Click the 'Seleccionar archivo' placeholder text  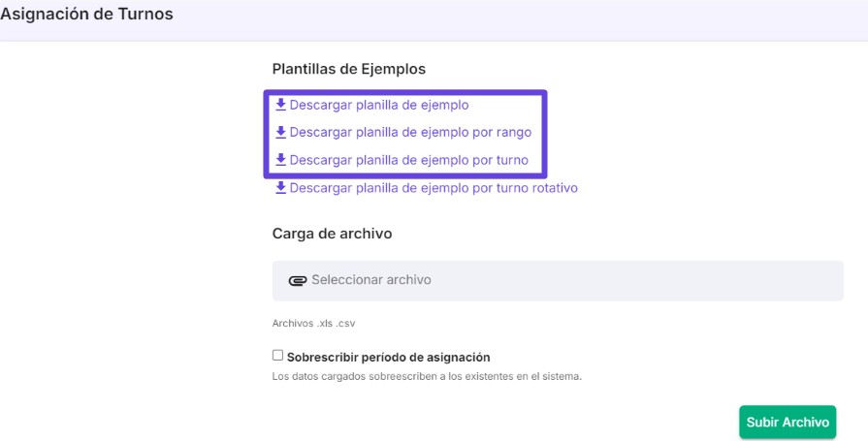[370, 280]
